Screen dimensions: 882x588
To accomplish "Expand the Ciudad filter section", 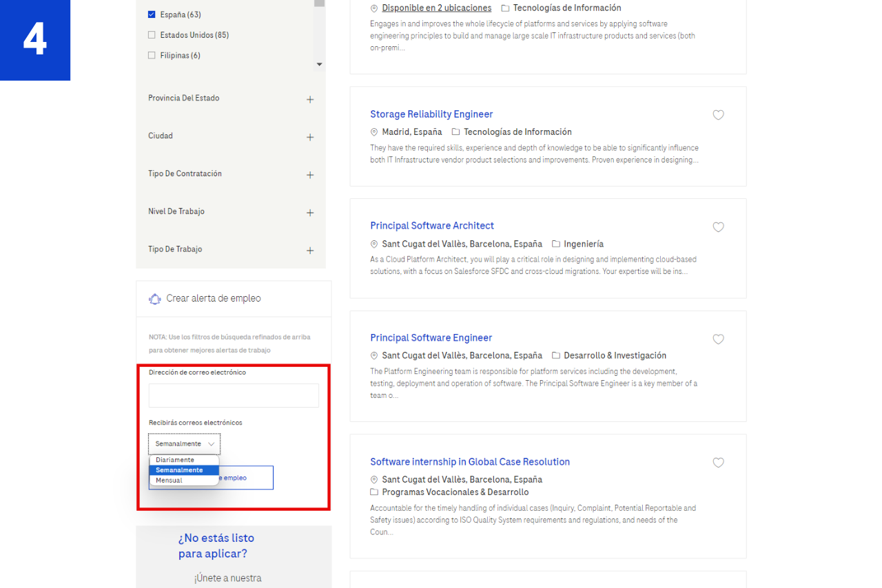I will point(310,137).
